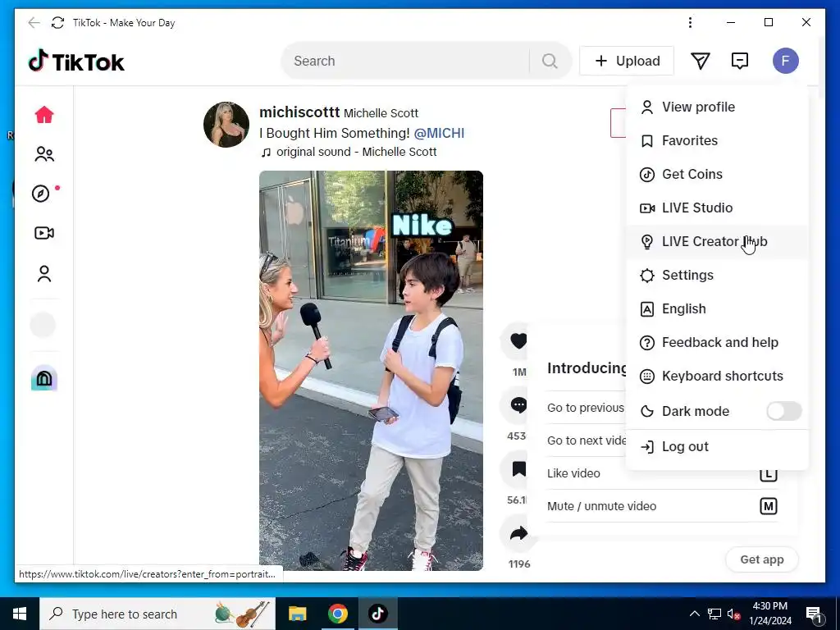Screen dimensions: 840x630
Task: Click the Upload button
Action: point(626,61)
